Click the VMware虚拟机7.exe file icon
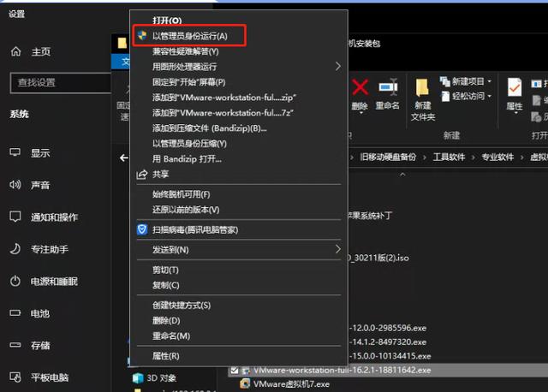 (245, 383)
